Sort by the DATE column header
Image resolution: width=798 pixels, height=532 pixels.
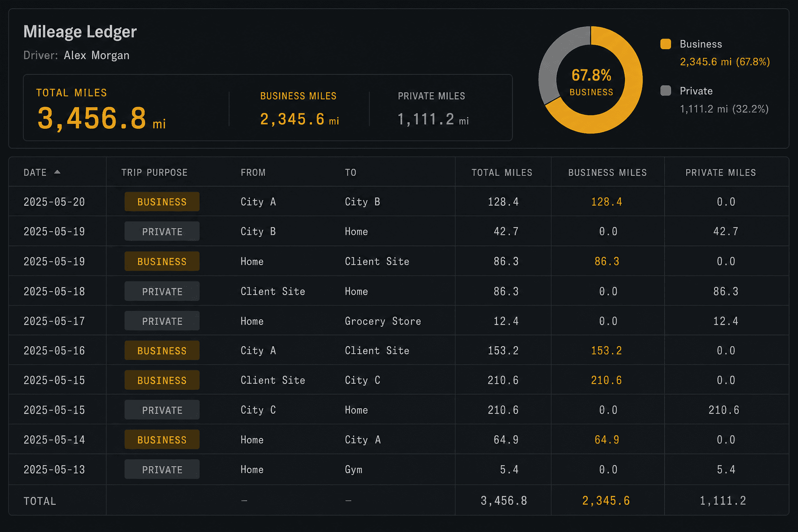(x=35, y=172)
